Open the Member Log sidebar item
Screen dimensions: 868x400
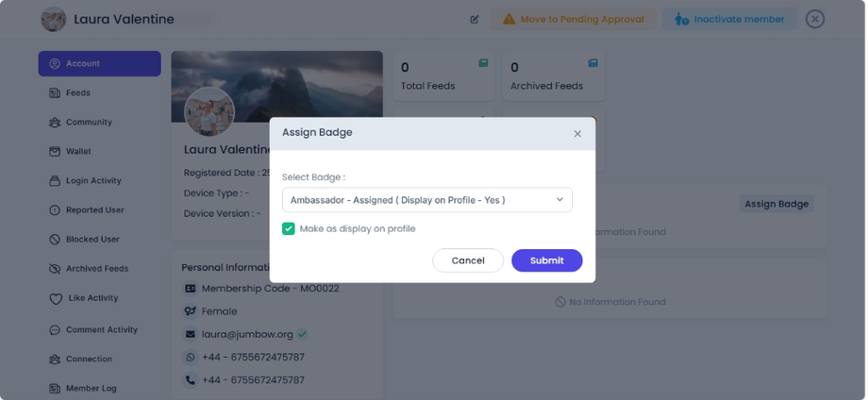click(91, 389)
